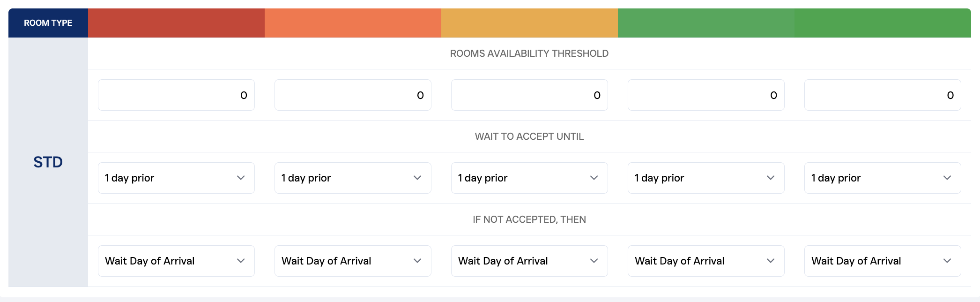Screen dimensions: 980x302
Task: Click availability threshold field under yellow column
Action: pyautogui.click(x=529, y=95)
